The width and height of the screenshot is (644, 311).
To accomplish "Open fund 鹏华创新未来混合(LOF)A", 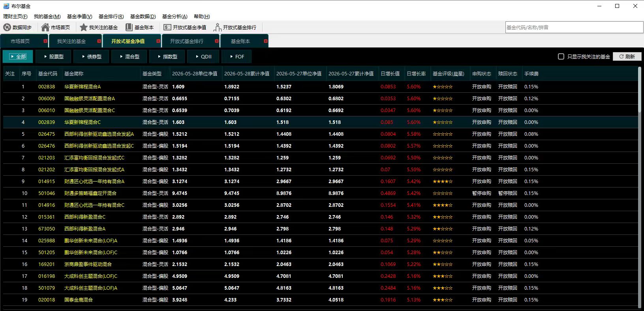I will point(91,241).
